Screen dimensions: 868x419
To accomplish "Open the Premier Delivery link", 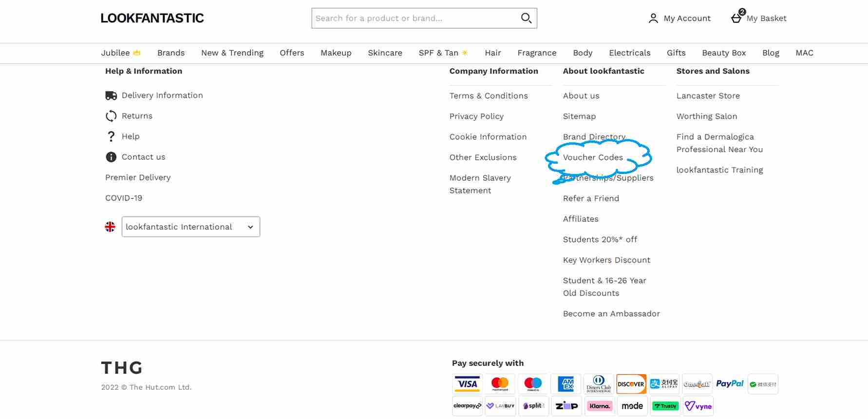I will tap(138, 177).
